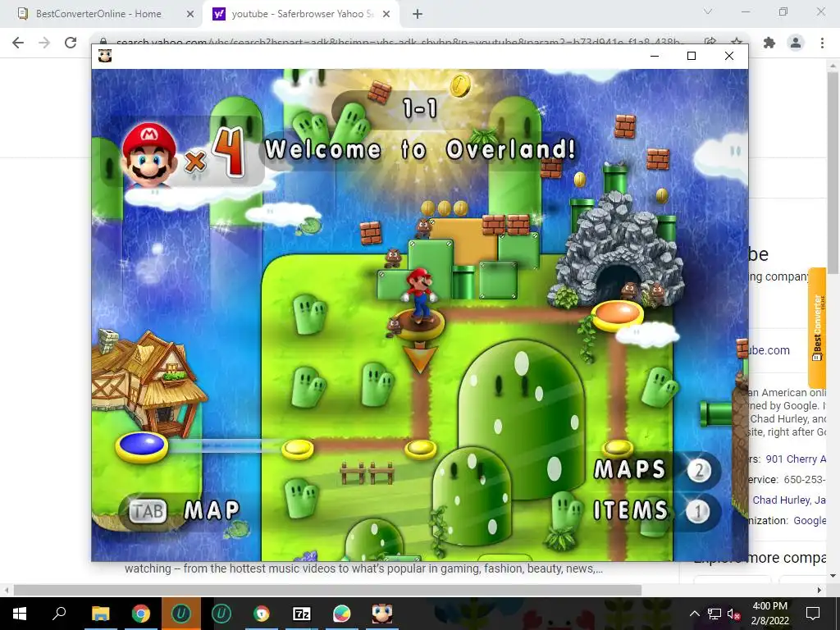Viewport: 840px width, 630px height.
Task: Close the BestConverterOnline tab
Action: 189,15
